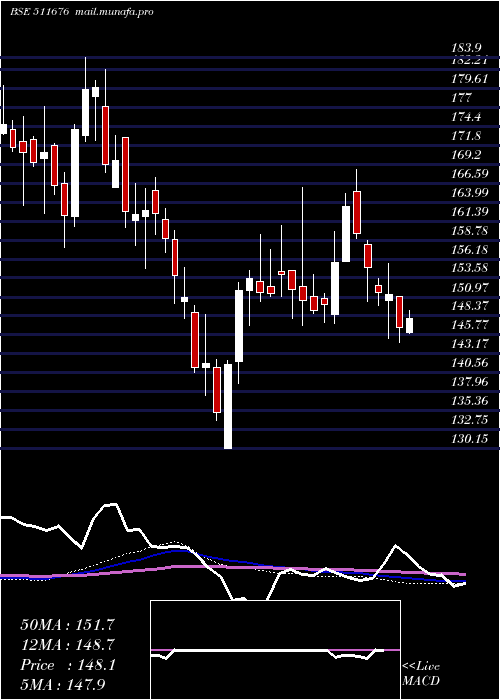Select the 137.96 price level label
This screenshot has width=500, height=700.
(470, 382)
